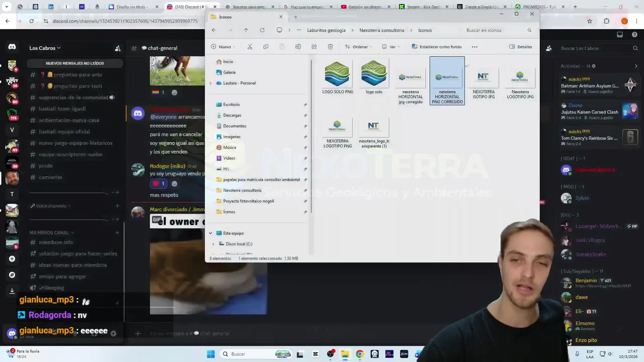Open File Explorer from the taskbar
The width and height of the screenshot is (644, 362).
click(x=345, y=354)
